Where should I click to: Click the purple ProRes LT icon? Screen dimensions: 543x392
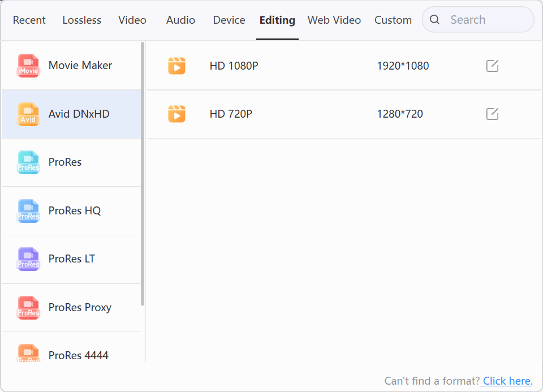(x=28, y=259)
